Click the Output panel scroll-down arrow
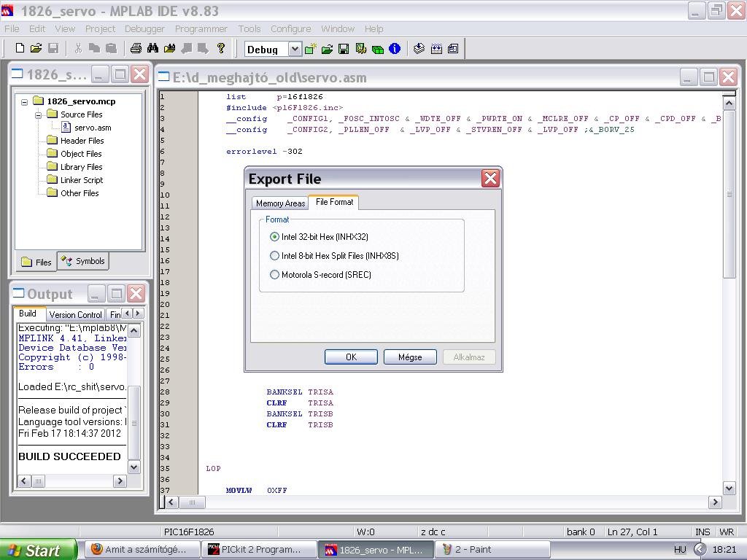The height and width of the screenshot is (560, 747). (x=134, y=467)
